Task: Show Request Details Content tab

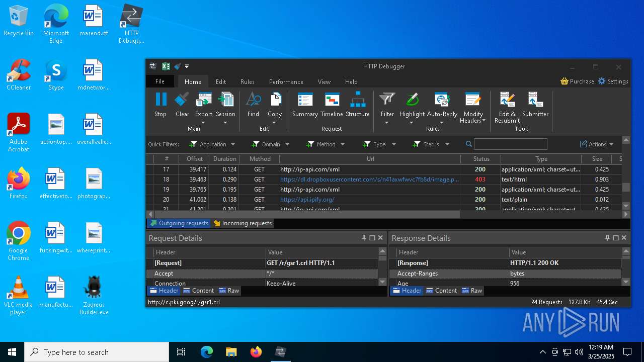Action: pyautogui.click(x=198, y=291)
